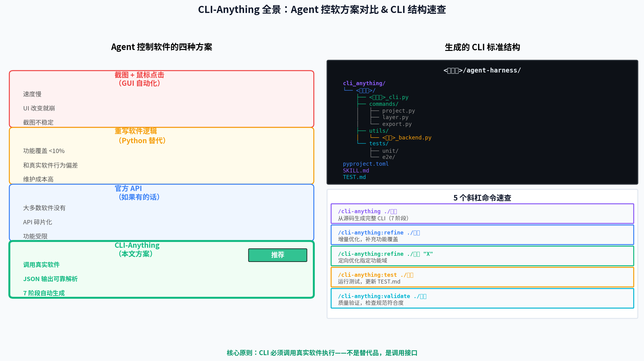Select the /cli-anything:validate command box

(482, 299)
